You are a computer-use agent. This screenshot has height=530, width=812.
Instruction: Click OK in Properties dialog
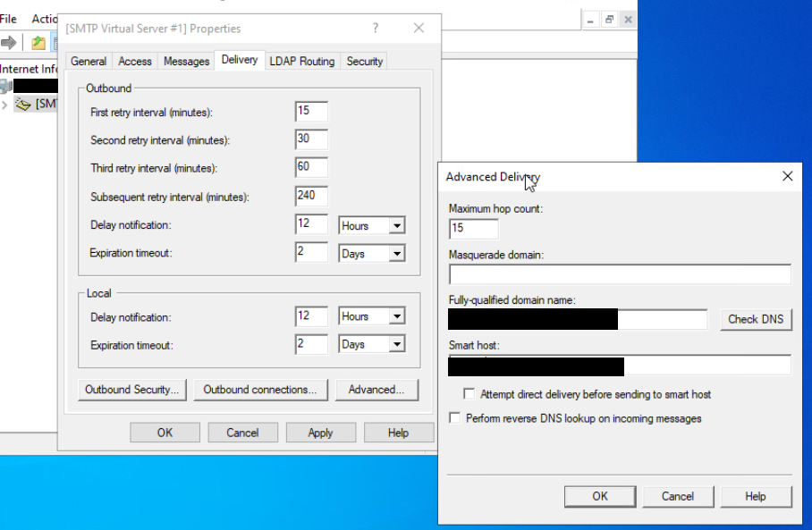pos(165,433)
